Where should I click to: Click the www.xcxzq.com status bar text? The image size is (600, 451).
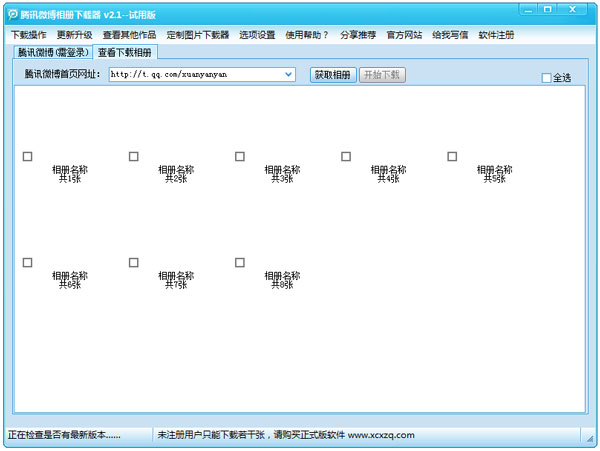381,435
